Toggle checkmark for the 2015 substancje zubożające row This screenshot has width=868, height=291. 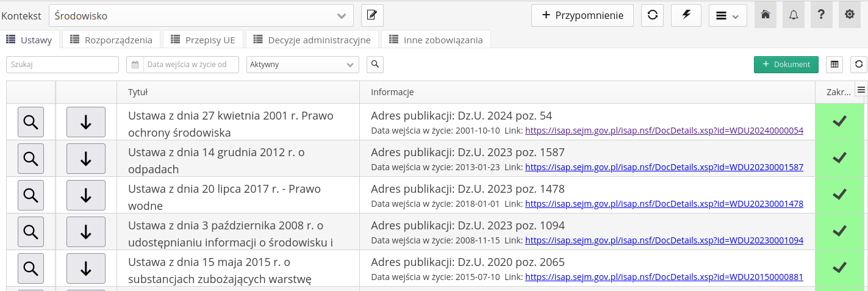pos(839,267)
